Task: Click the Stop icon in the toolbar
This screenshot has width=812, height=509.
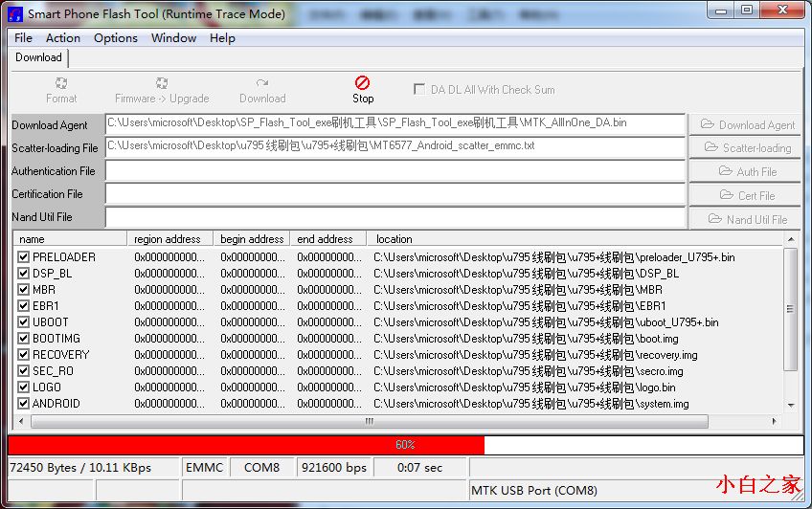Action: coord(363,83)
